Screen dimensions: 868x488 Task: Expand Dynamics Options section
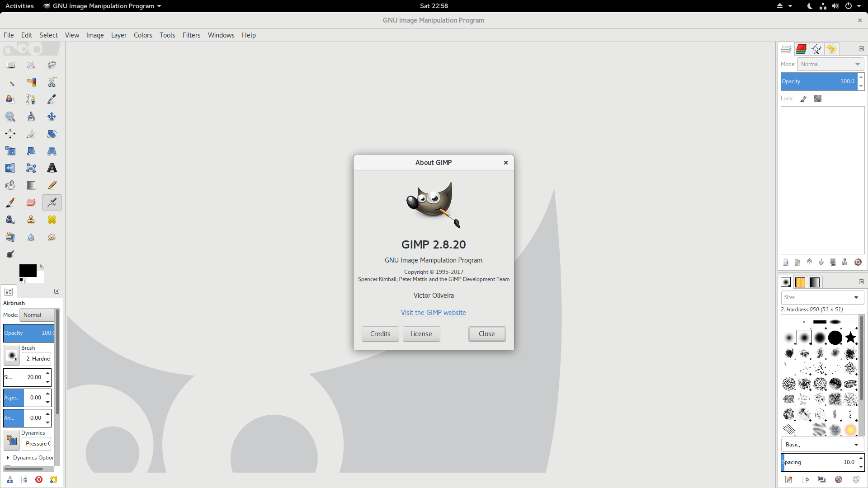pos(8,458)
